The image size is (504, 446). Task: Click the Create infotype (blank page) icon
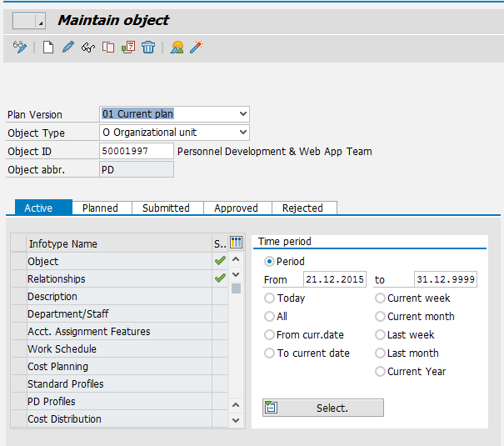pos(47,48)
